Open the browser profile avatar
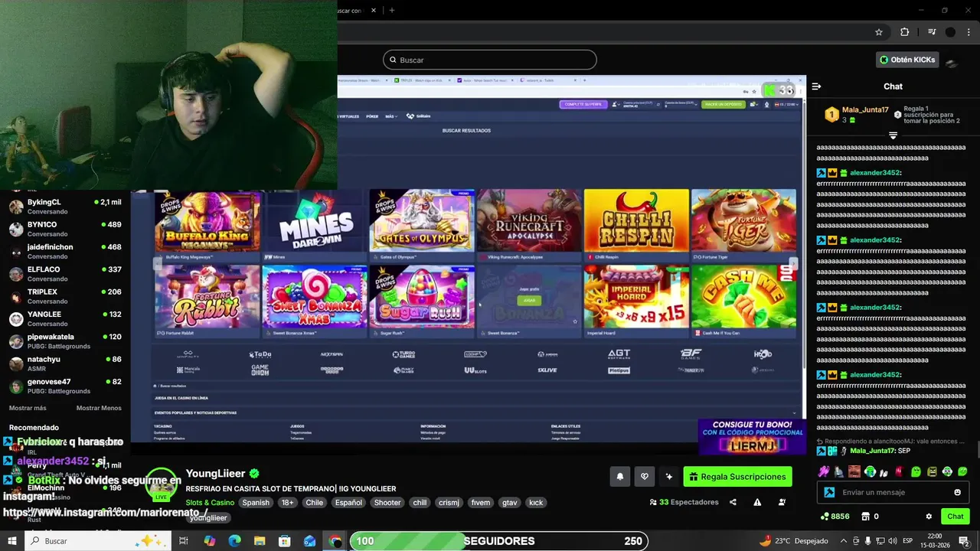This screenshot has height=551, width=980. pyautogui.click(x=950, y=32)
